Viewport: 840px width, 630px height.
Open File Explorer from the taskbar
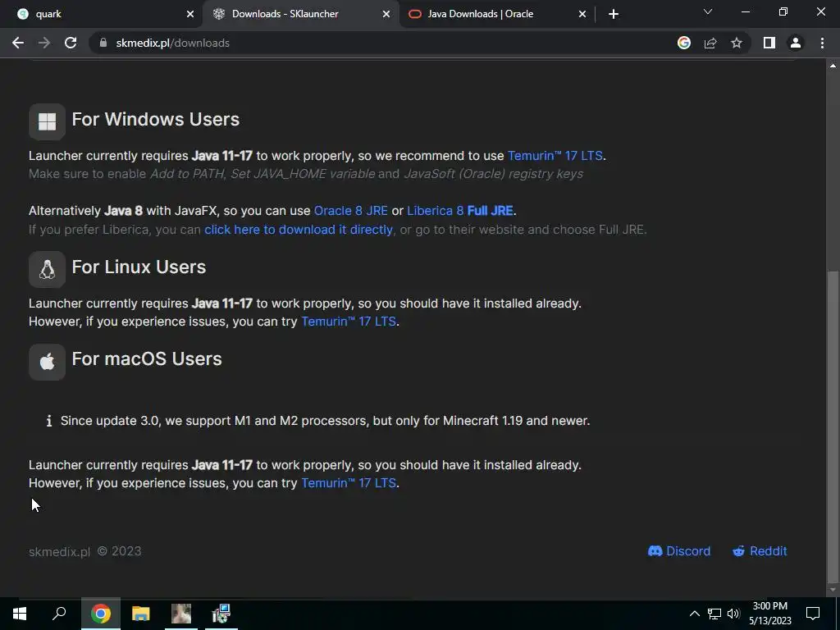point(141,614)
